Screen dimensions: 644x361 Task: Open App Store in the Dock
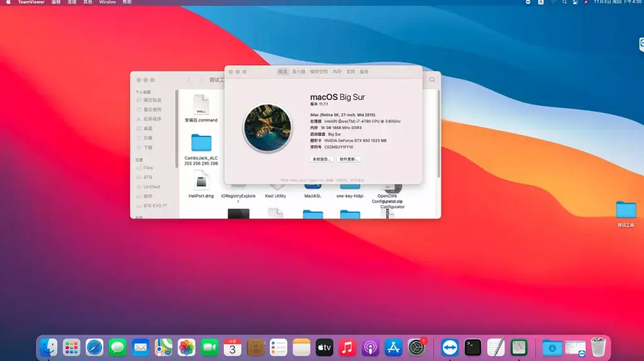pos(394,347)
